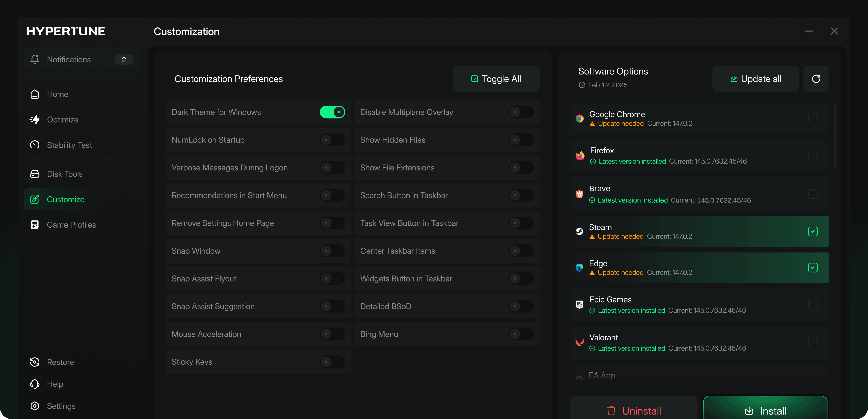Turn on Mouse Acceleration toggle

click(x=332, y=334)
